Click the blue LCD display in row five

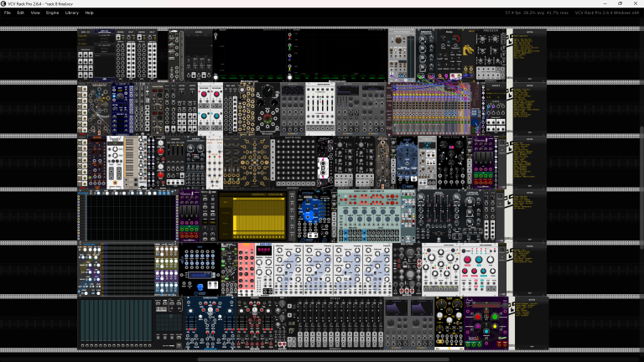199,276
